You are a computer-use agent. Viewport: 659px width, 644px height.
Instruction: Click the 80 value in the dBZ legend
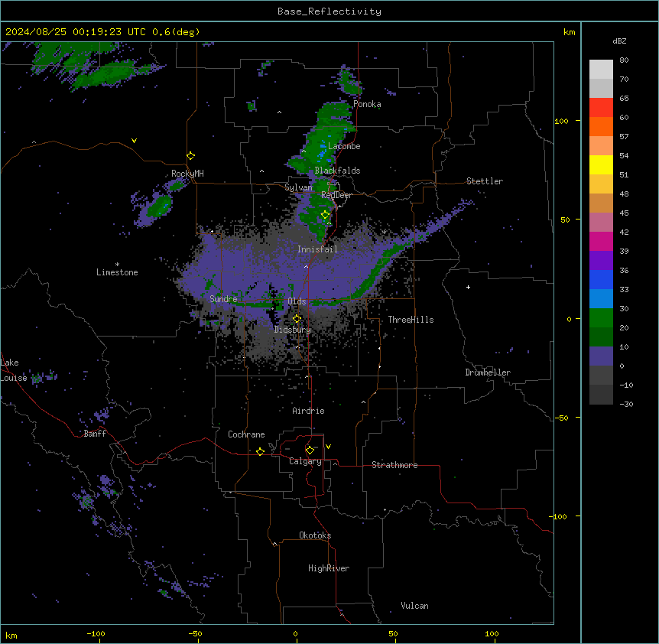coord(624,60)
